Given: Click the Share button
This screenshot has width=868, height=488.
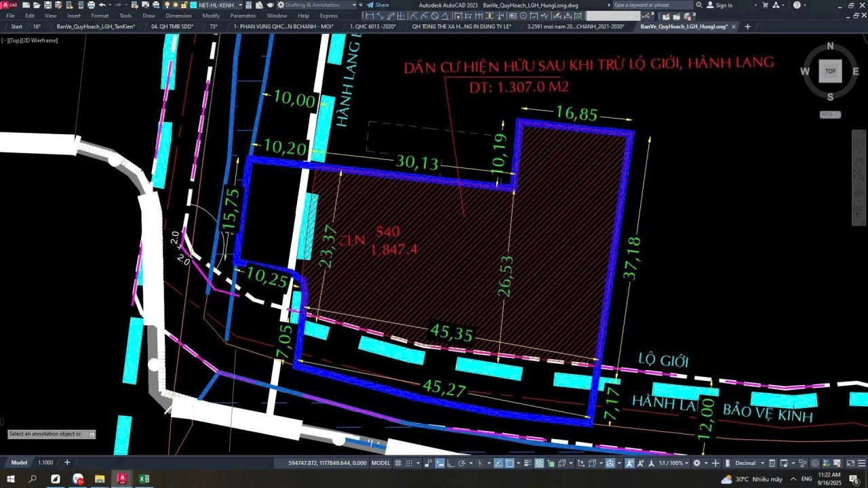Looking at the screenshot, I should [x=378, y=5].
